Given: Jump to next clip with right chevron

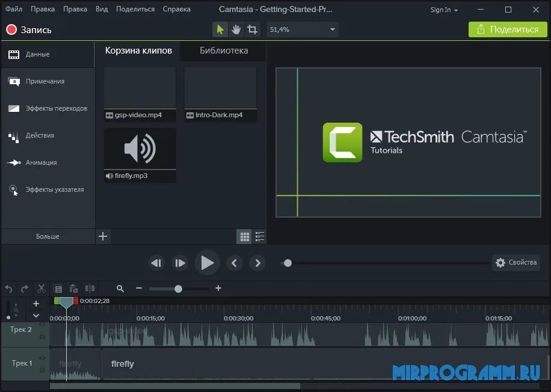Looking at the screenshot, I should (257, 263).
